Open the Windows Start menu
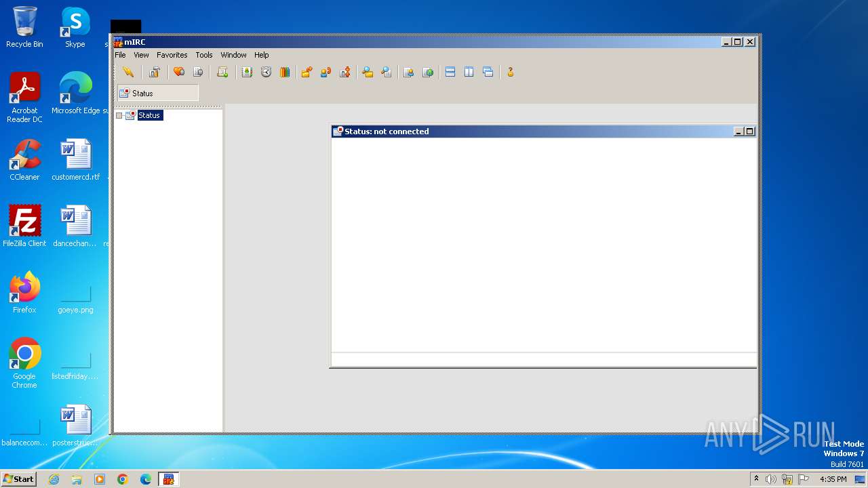This screenshot has height=488, width=868. pos(19,479)
